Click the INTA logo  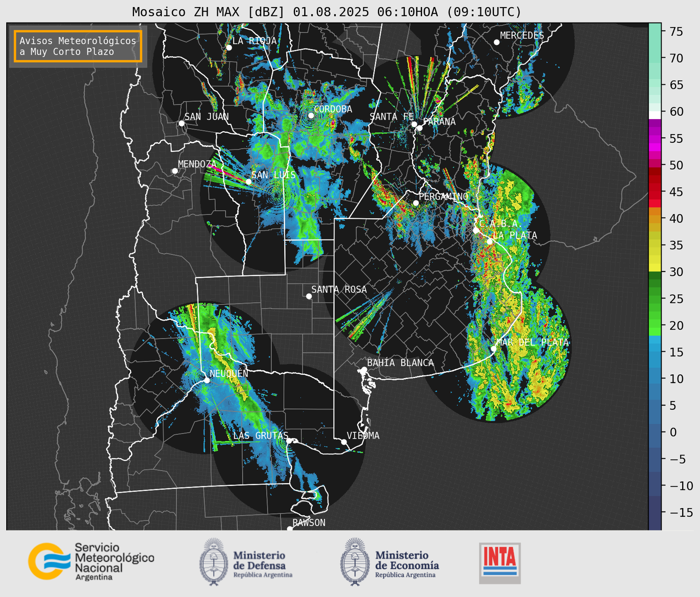point(500,563)
